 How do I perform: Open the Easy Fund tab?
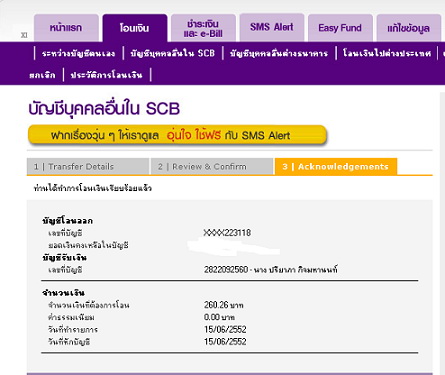point(340,28)
